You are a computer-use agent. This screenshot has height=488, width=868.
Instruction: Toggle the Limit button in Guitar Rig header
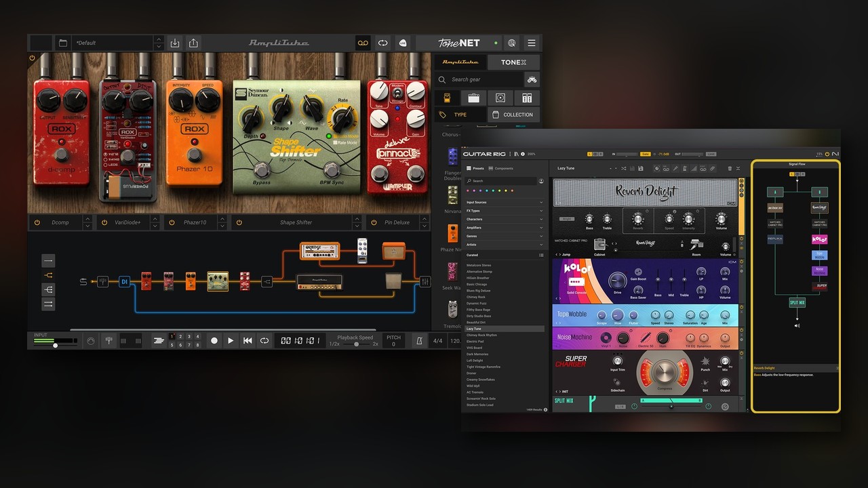point(711,154)
